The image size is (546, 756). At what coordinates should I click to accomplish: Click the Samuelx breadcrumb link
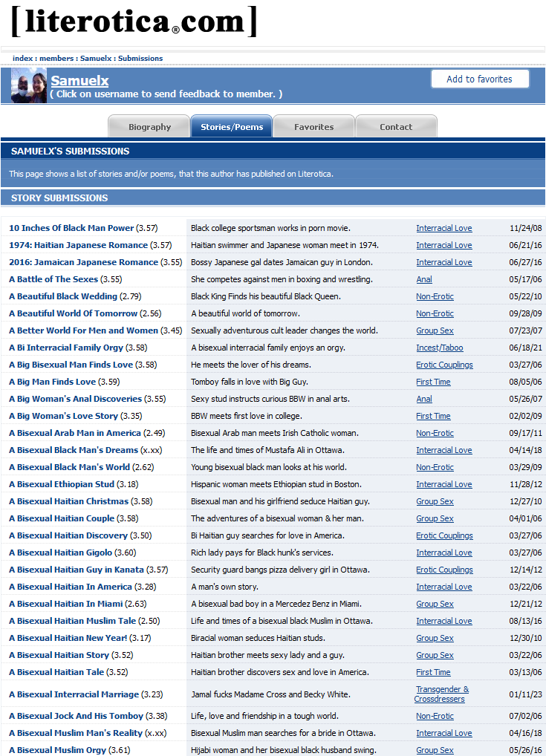pos(96,59)
